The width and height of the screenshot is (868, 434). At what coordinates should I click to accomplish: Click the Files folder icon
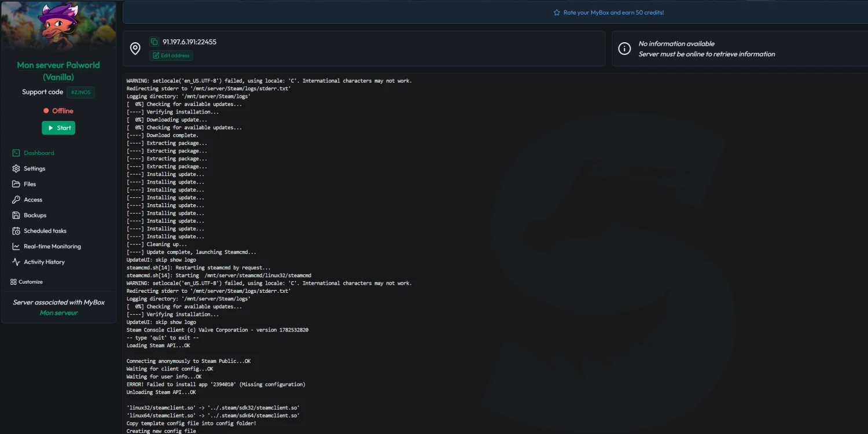(x=16, y=184)
